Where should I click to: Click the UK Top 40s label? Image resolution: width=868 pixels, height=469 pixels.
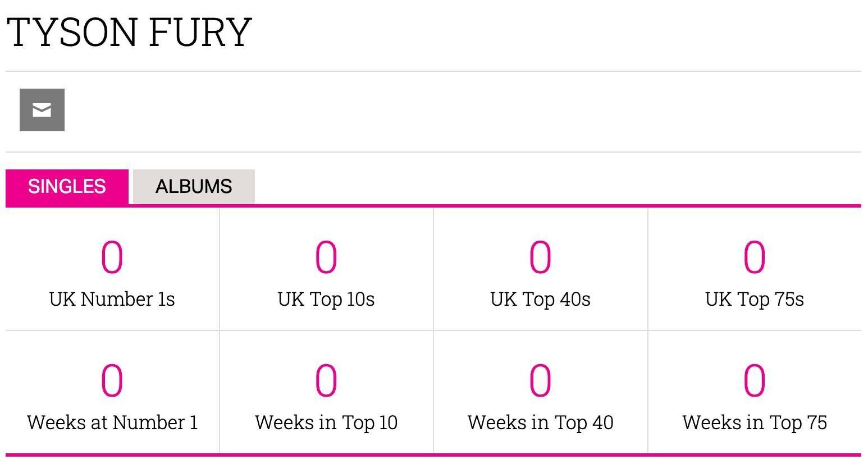[540, 299]
